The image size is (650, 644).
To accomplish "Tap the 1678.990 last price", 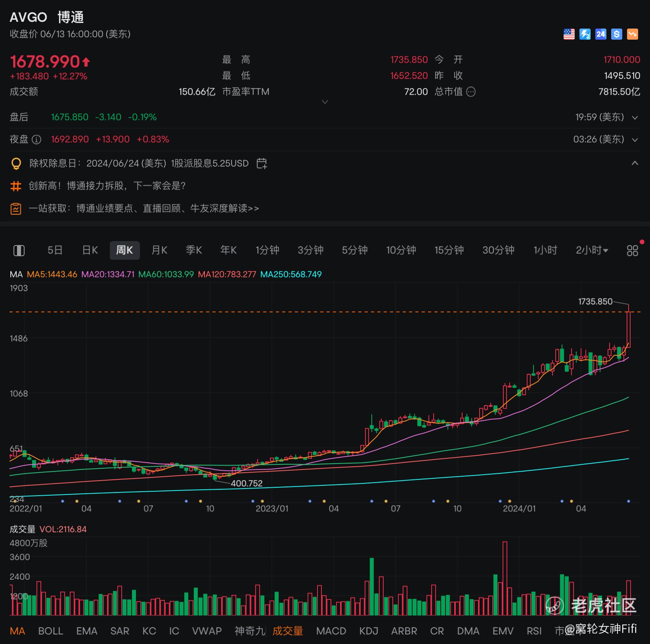I will (x=45, y=62).
